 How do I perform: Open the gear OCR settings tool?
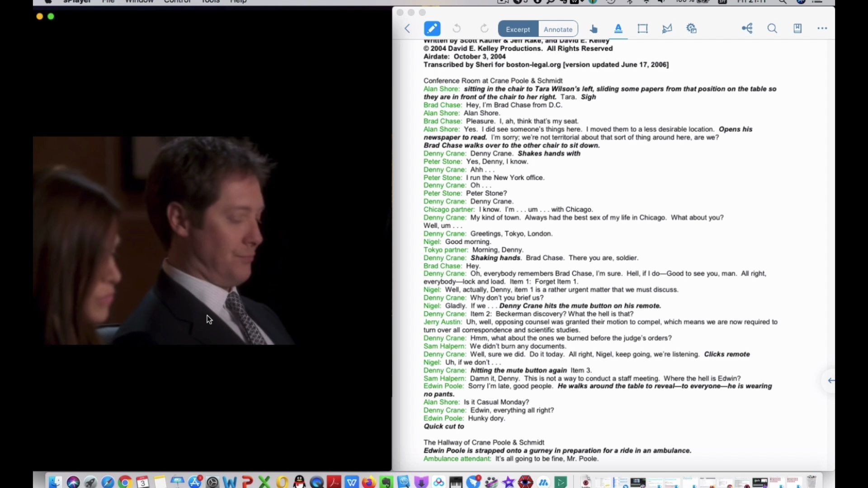click(x=691, y=28)
